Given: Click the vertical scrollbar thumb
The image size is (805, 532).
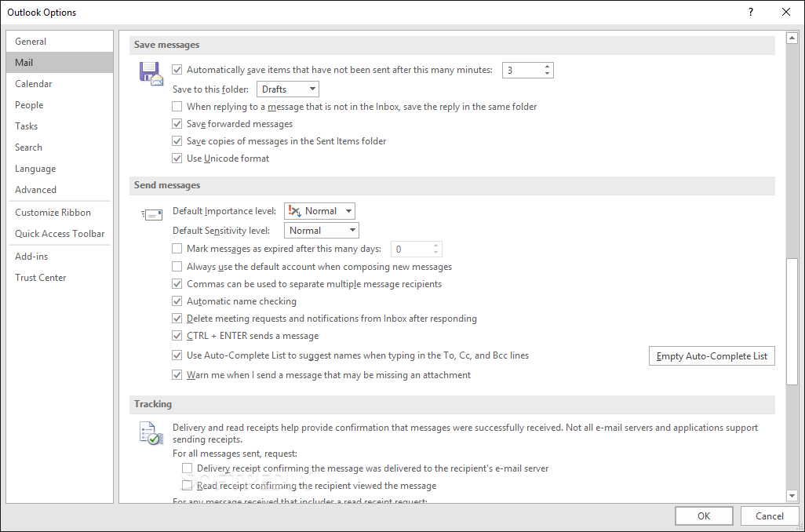Looking at the screenshot, I should [792, 321].
